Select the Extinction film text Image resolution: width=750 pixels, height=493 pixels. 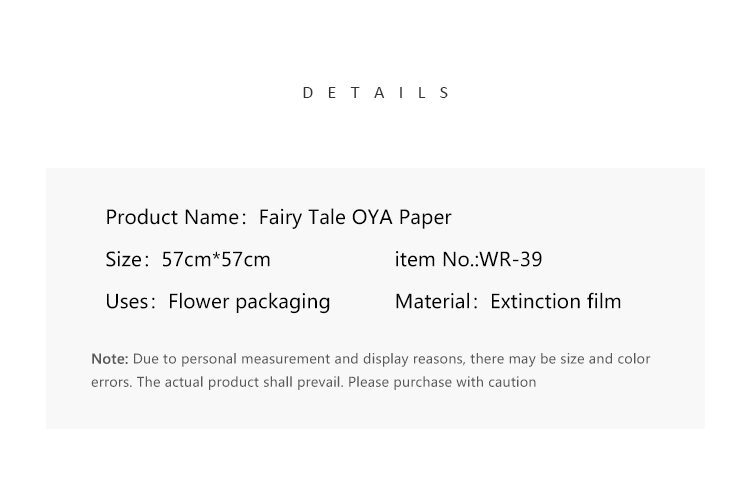click(x=556, y=302)
